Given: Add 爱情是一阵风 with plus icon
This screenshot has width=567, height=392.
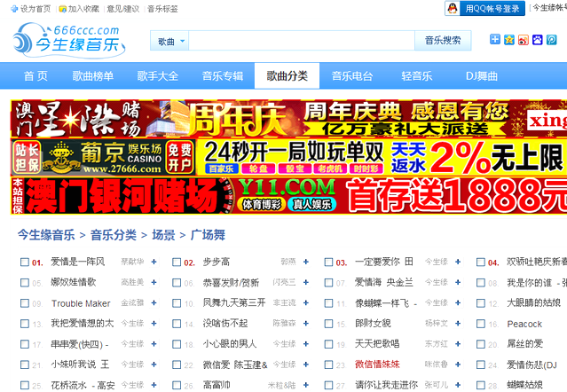Looking at the screenshot, I should [154, 262].
